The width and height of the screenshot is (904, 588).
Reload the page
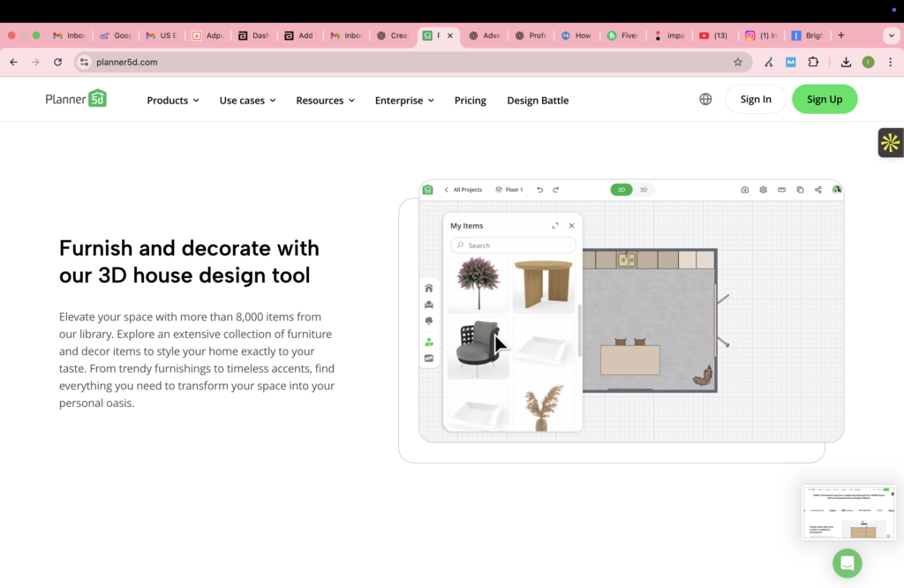click(58, 63)
